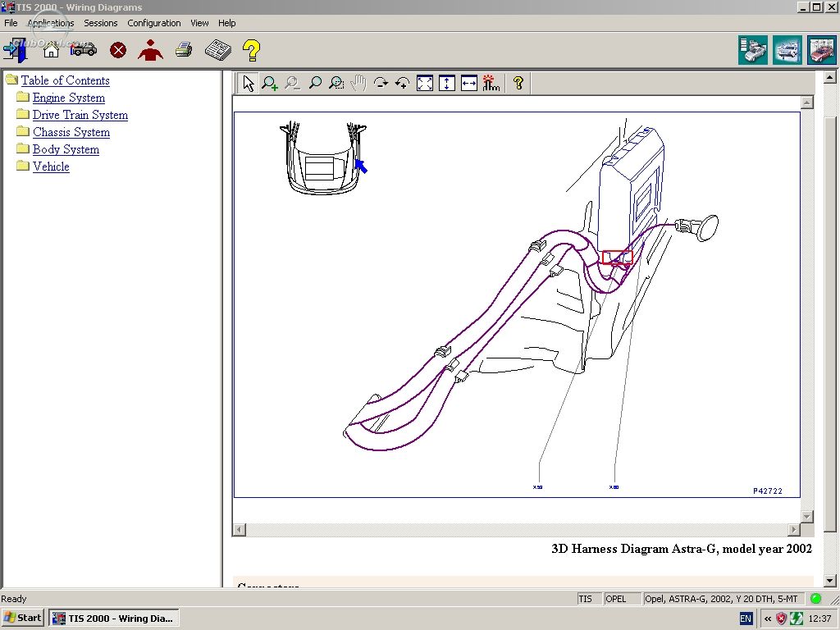Click the P42722 diagram number
840x630 pixels.
(x=768, y=491)
